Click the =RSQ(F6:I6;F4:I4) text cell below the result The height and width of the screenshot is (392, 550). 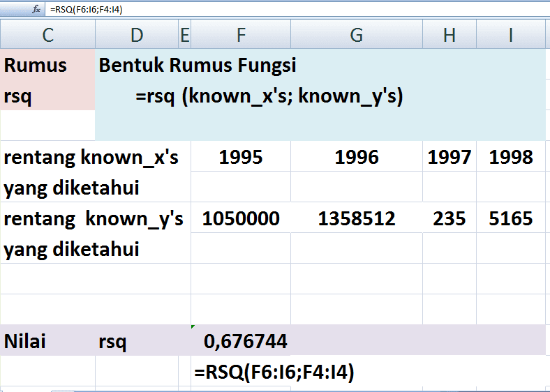274,372
